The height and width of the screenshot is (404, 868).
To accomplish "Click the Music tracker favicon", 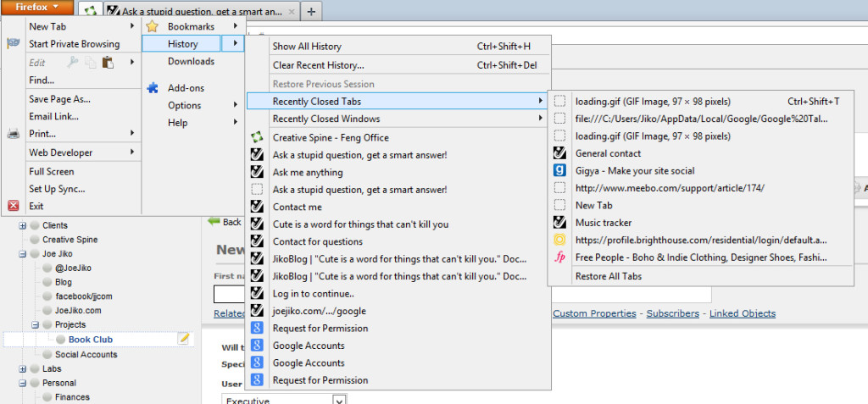I will tap(559, 223).
